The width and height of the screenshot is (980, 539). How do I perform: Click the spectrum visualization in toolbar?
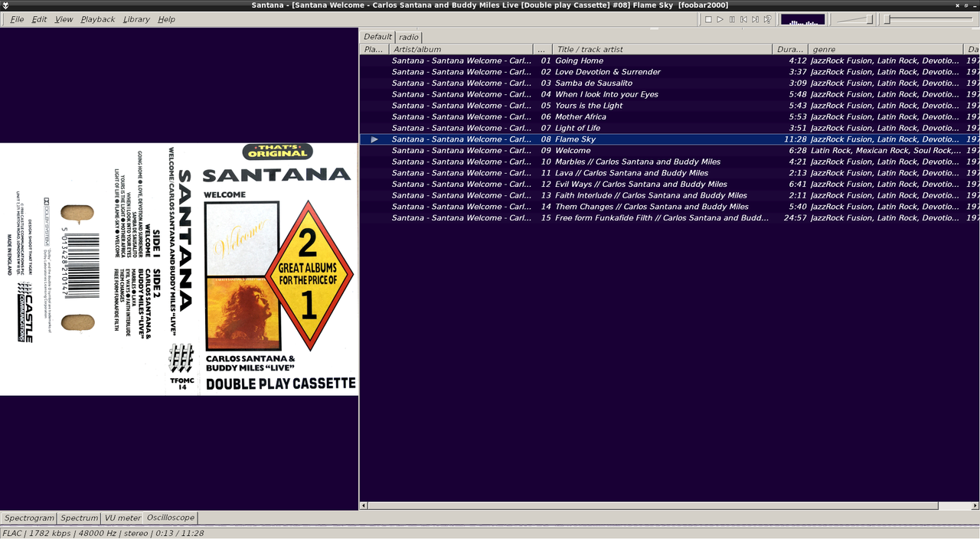802,19
